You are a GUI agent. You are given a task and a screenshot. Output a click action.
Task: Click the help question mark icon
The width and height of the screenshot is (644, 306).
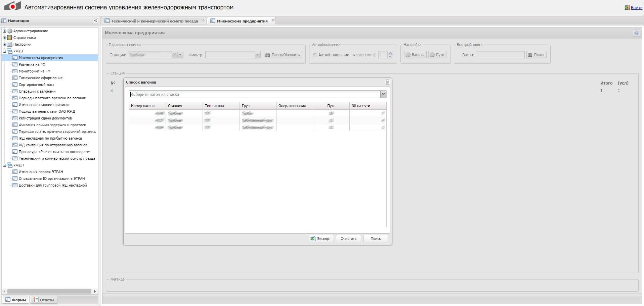[636, 33]
